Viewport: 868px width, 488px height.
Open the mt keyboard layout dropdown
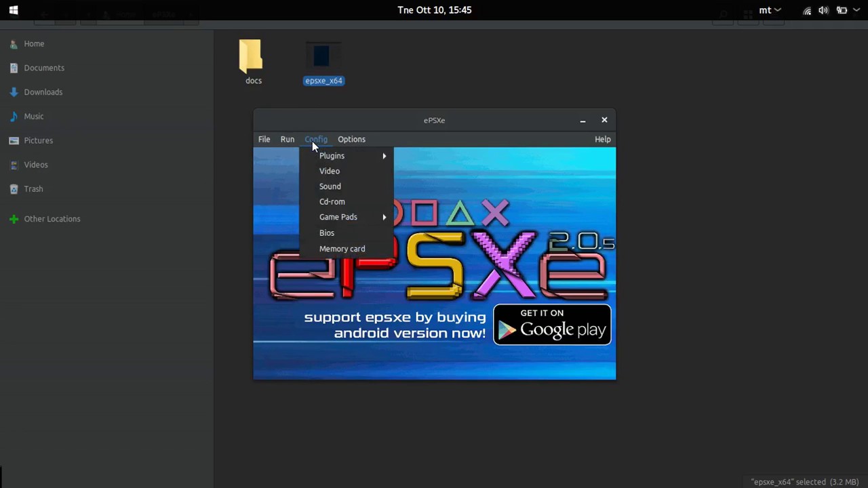click(770, 10)
